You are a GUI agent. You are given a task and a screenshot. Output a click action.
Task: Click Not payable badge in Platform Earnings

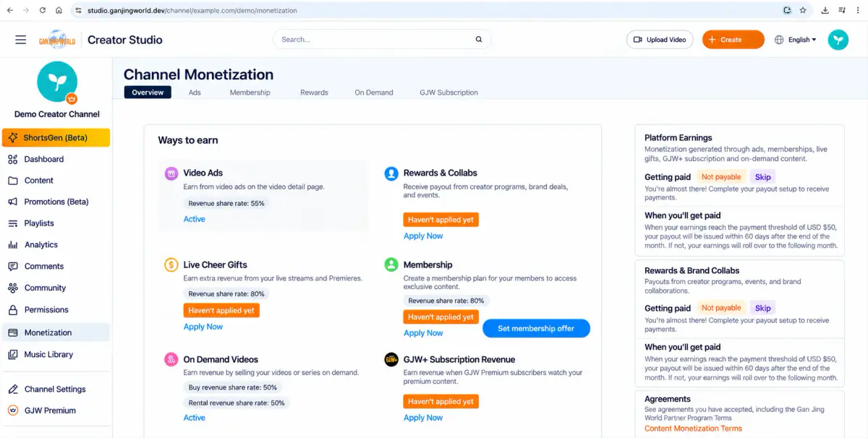721,177
